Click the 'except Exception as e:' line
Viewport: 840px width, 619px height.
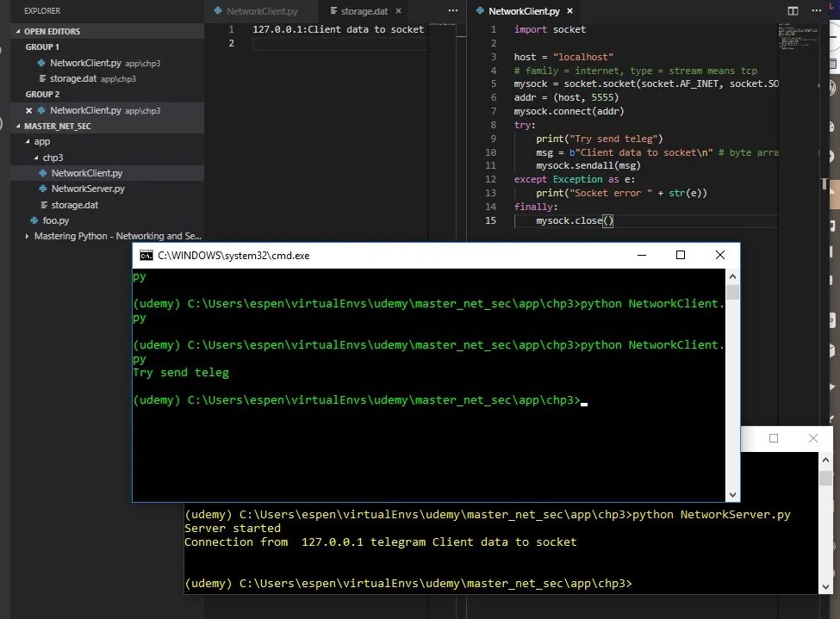(575, 179)
